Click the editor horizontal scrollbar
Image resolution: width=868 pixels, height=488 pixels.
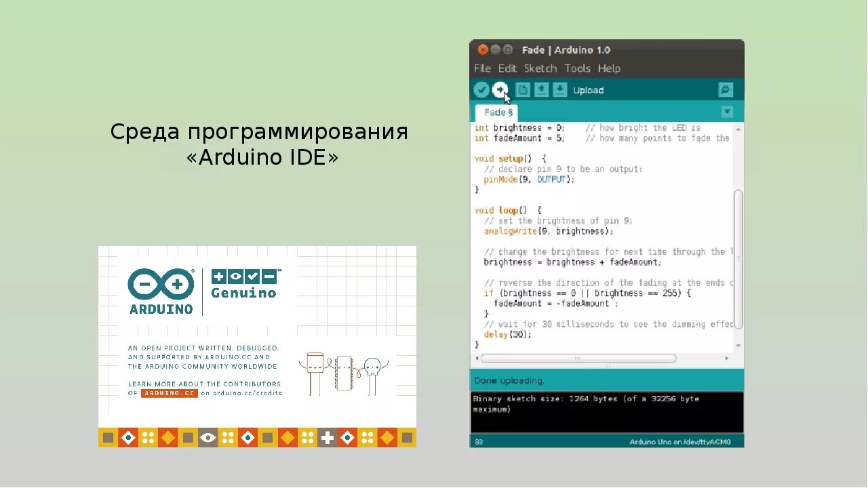578,358
